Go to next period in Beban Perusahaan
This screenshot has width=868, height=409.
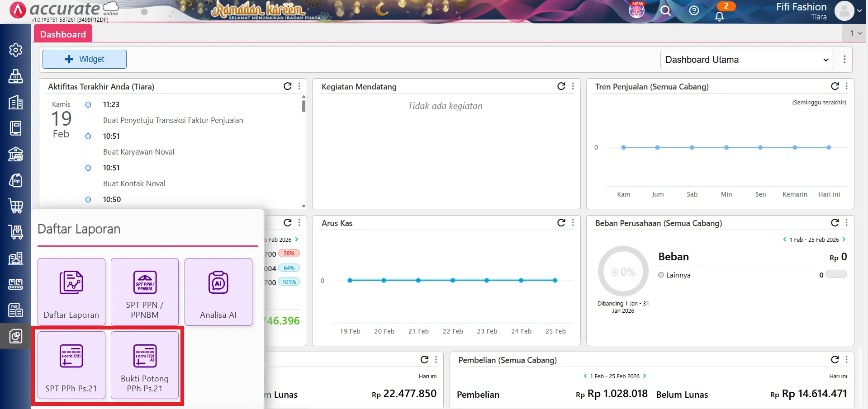click(844, 240)
